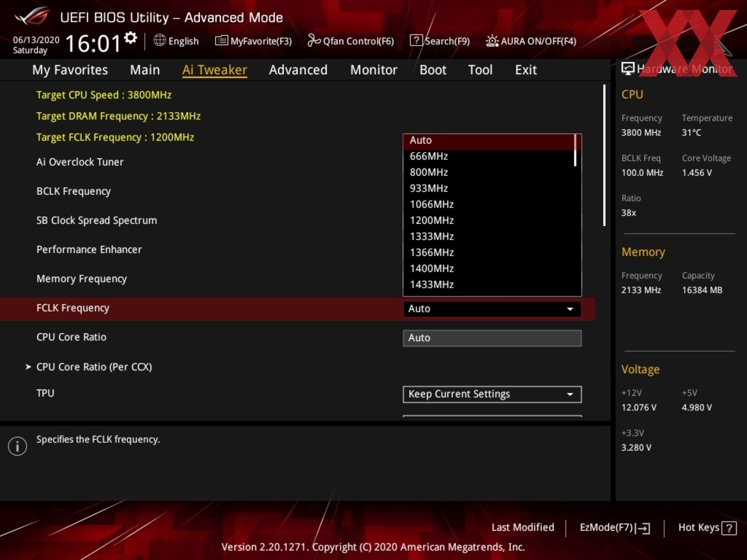Click the EzMode exit arrow icon

point(643,528)
